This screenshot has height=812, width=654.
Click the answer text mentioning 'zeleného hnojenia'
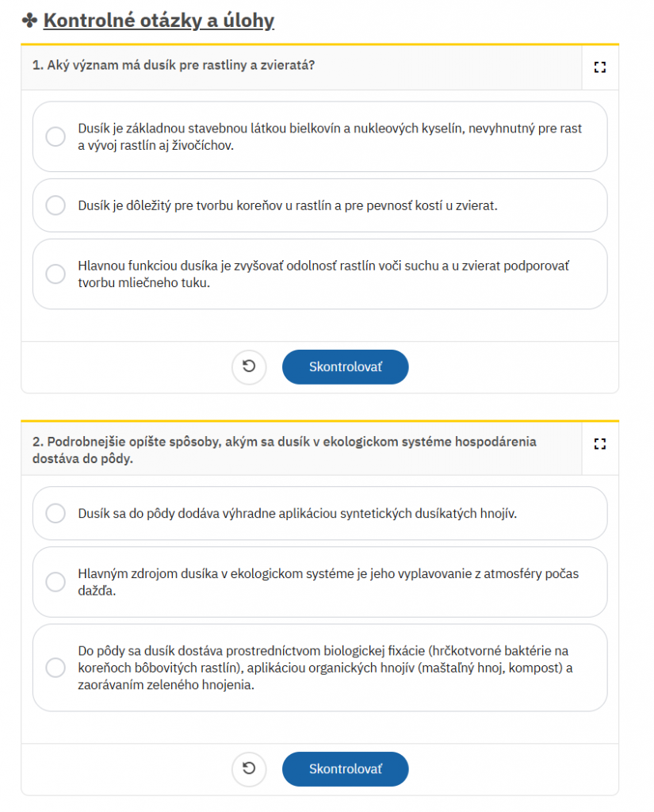(325, 668)
